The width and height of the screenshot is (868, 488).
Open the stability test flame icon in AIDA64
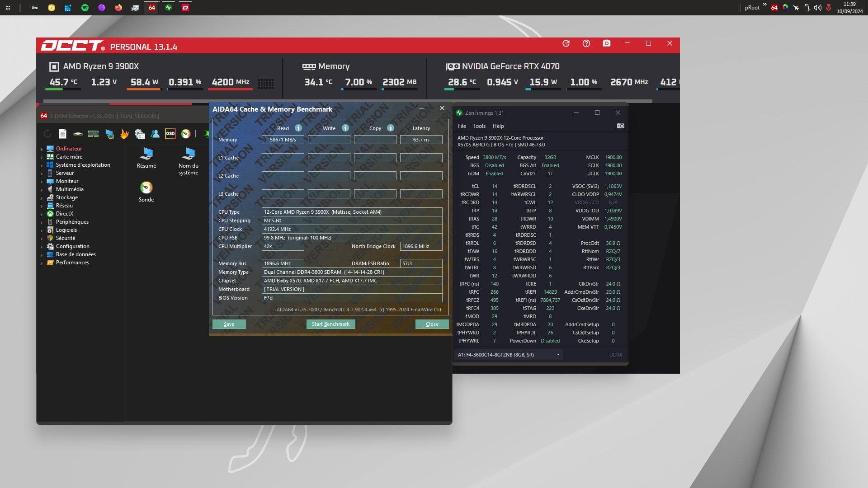coord(124,134)
